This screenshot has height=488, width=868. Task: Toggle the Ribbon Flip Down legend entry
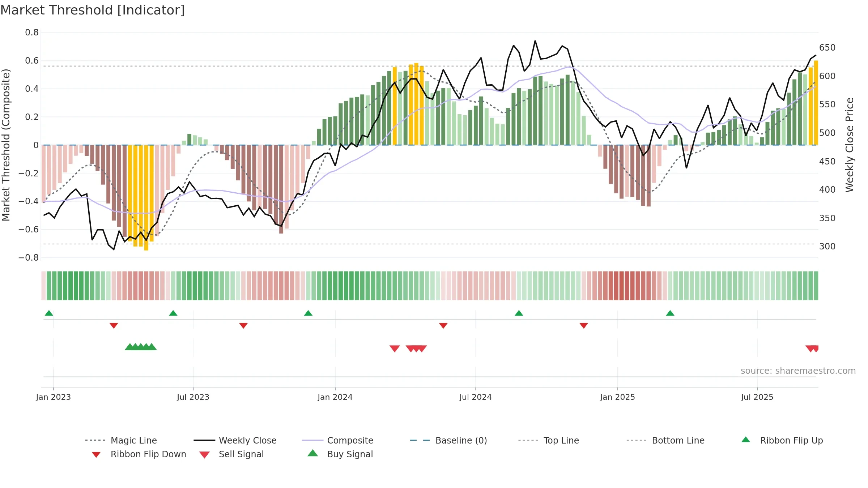pos(139,454)
